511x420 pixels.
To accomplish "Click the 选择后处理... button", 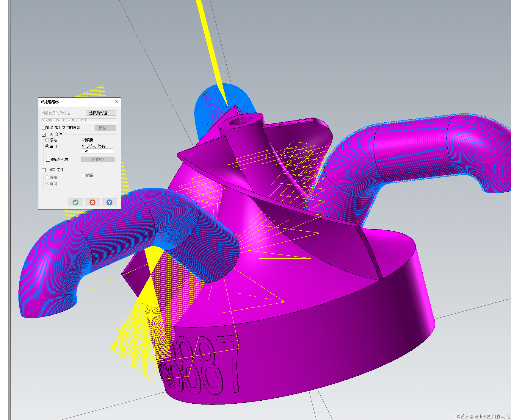I will click(x=101, y=113).
